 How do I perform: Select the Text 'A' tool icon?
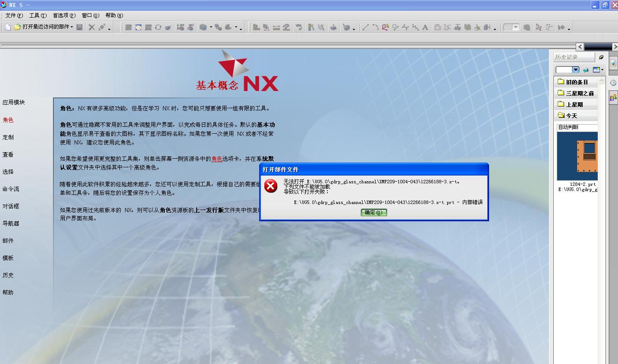[x=425, y=27]
